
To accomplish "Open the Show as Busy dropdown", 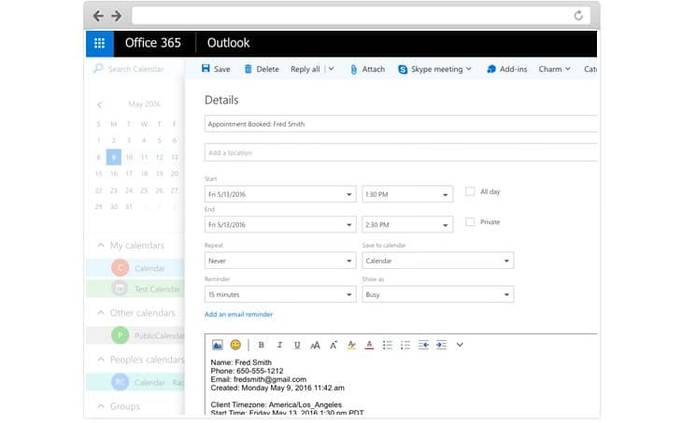I will pos(438,294).
